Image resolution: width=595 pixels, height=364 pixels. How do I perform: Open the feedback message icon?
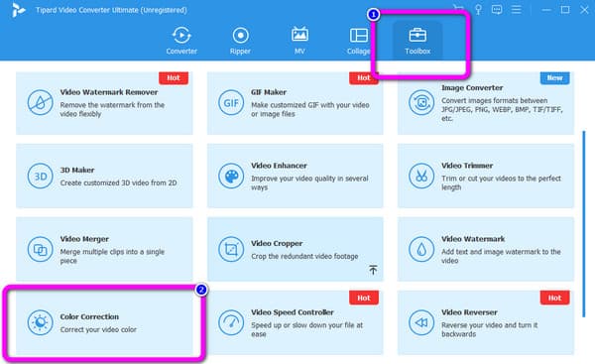497,10
